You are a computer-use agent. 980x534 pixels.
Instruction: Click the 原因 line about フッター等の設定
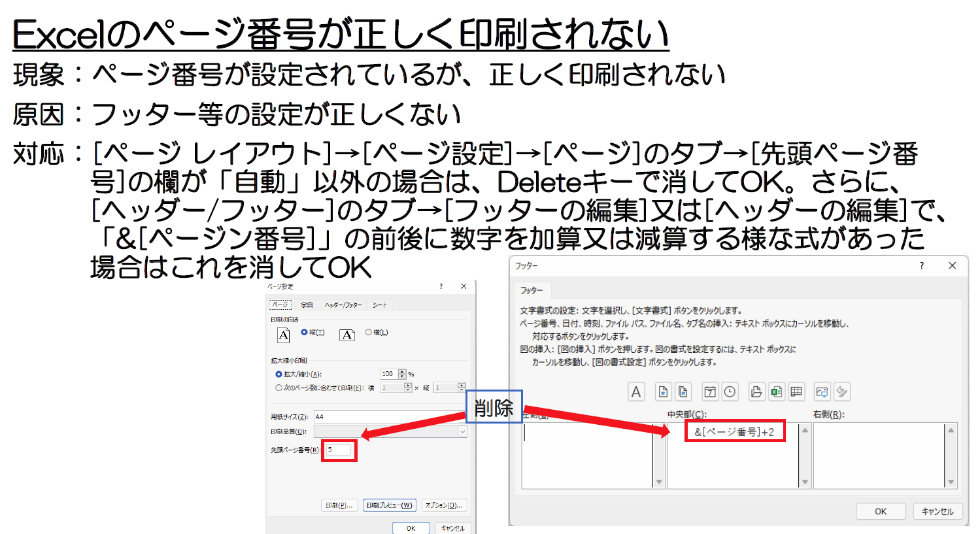click(237, 114)
